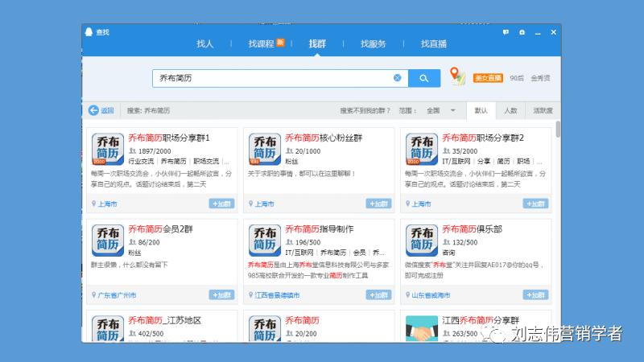
Task: Switch to the 找人 tab
Action: 204,44
